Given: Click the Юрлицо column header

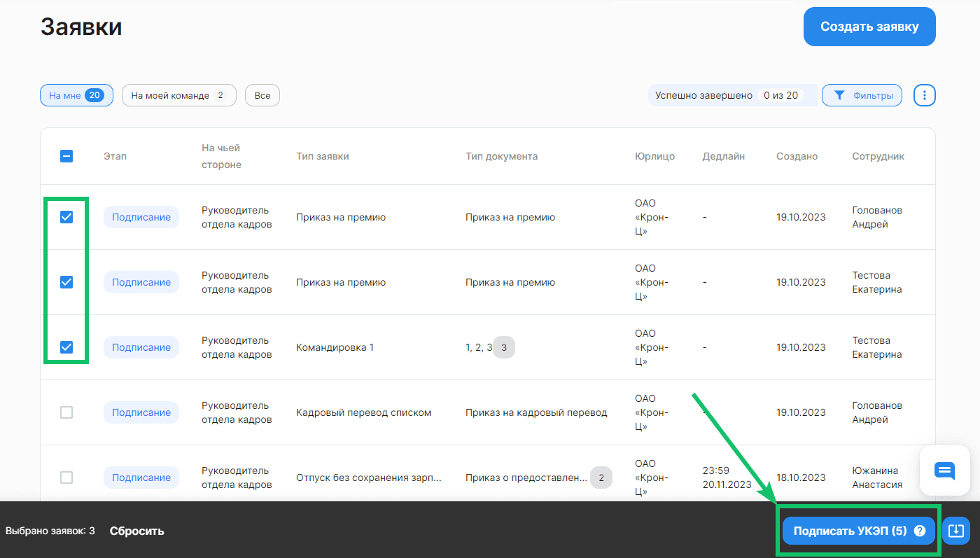Looking at the screenshot, I should (655, 156).
